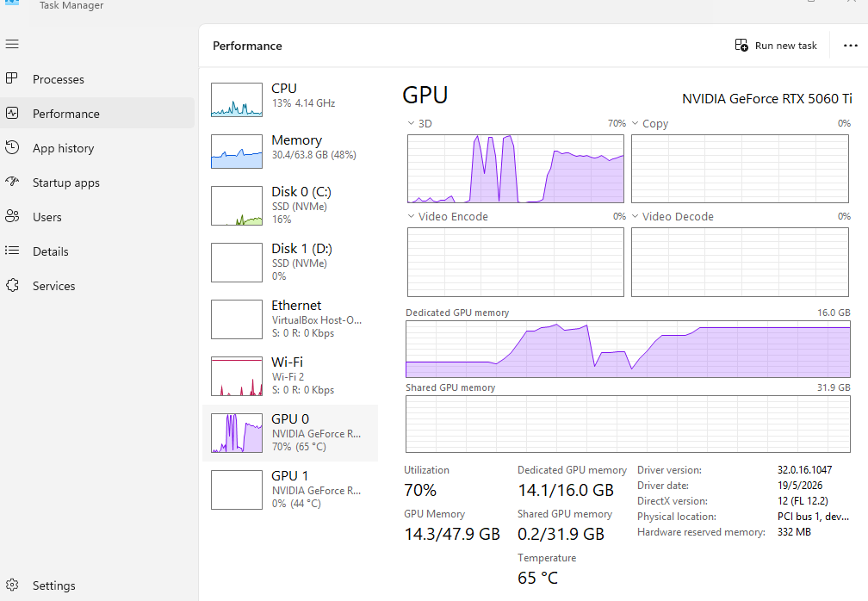Screen dimensions: 868x601
Task: Go to Startup apps page
Action: (x=65, y=183)
